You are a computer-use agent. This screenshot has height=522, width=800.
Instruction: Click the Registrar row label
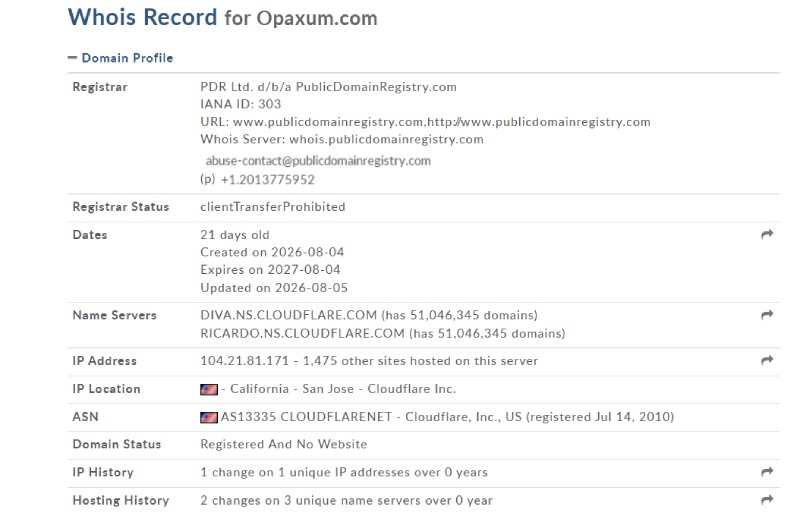(x=100, y=87)
